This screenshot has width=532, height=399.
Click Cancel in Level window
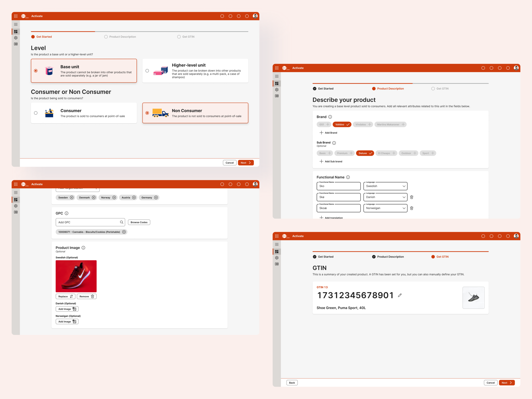click(x=230, y=163)
